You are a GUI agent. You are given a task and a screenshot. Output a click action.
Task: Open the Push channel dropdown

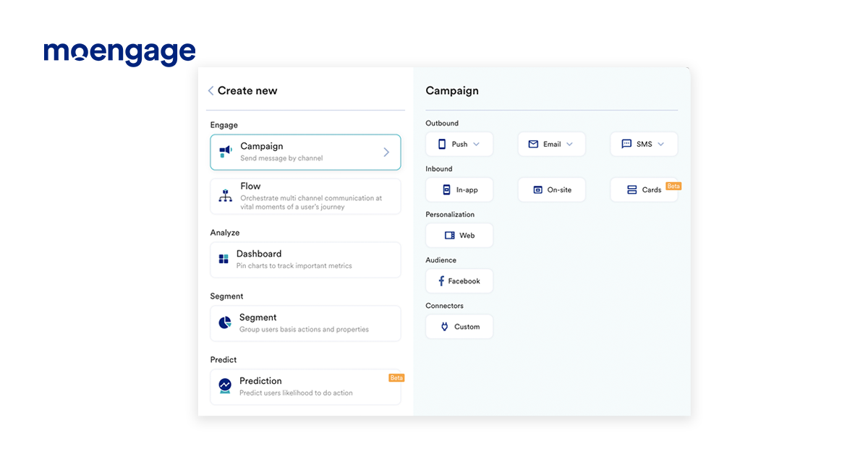click(475, 144)
